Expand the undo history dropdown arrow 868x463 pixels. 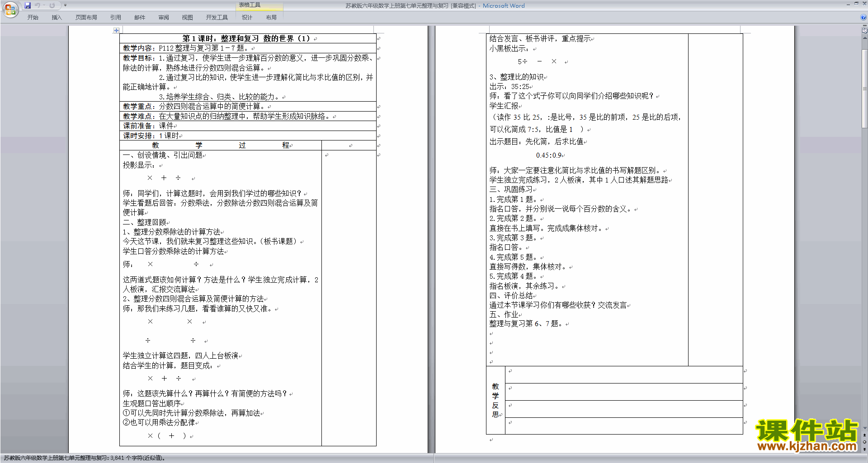tap(44, 5)
